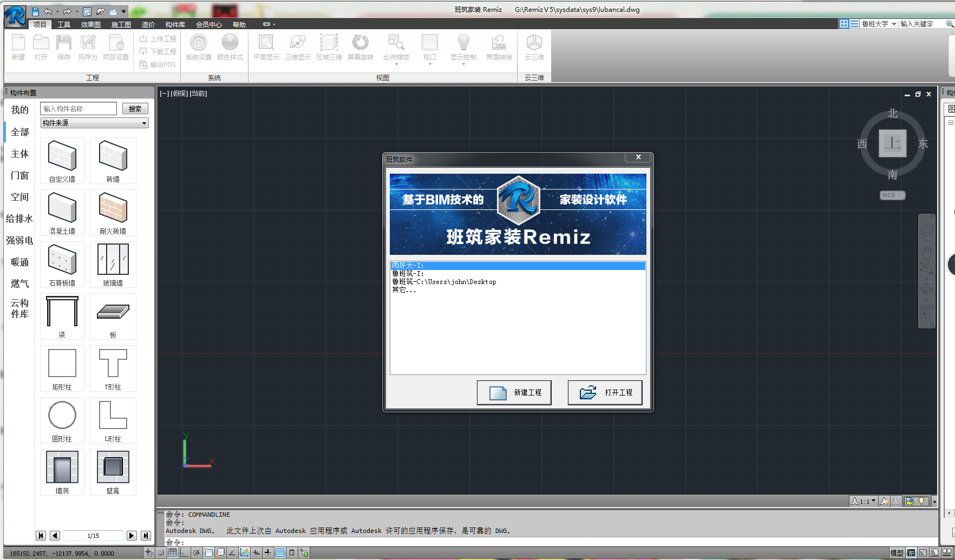Viewport: 955px width, 560px height.
Task: Toggle dynamic UCS in status bar
Action: point(244,552)
